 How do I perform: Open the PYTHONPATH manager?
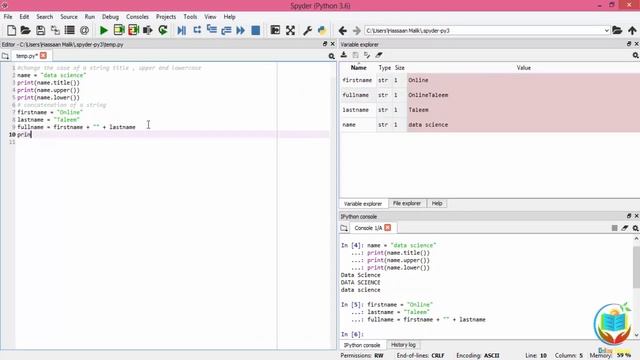click(322, 30)
